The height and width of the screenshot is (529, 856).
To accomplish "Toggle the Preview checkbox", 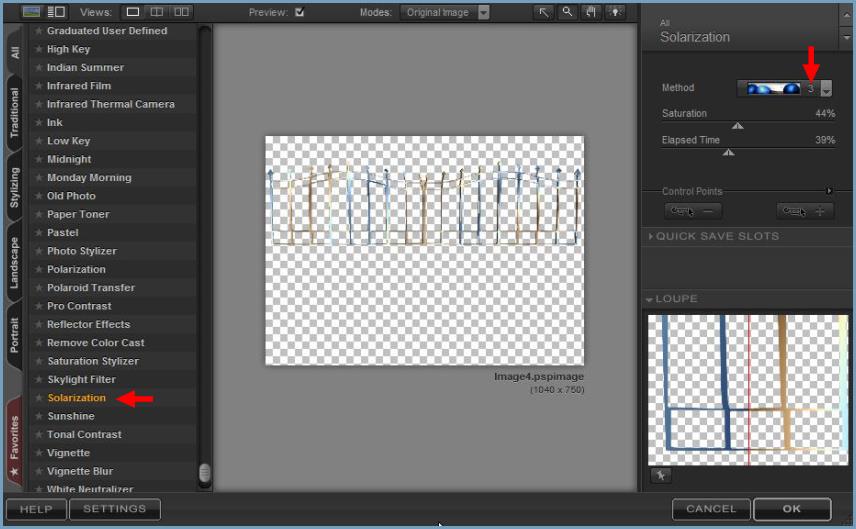I will point(300,13).
